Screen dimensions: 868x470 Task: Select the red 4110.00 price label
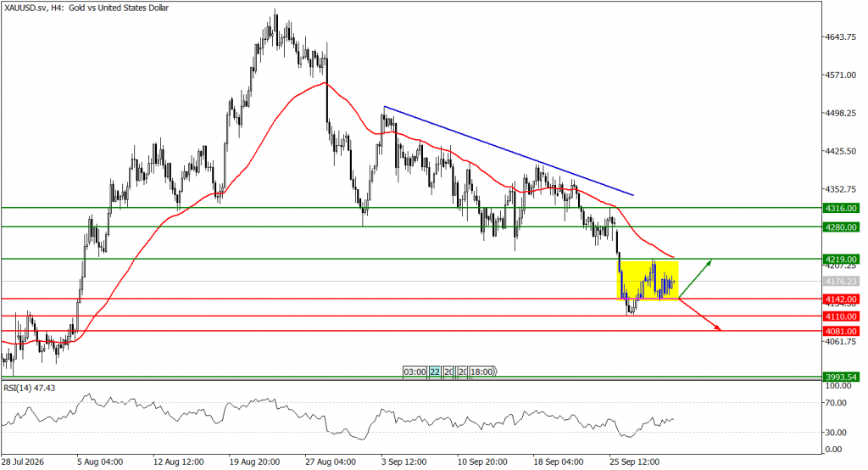[841, 316]
